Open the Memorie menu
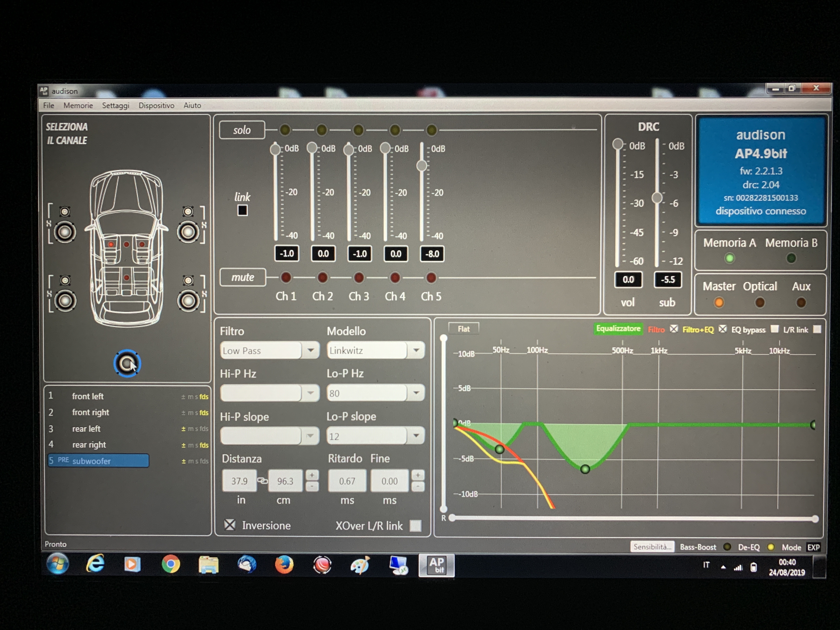 (x=78, y=105)
